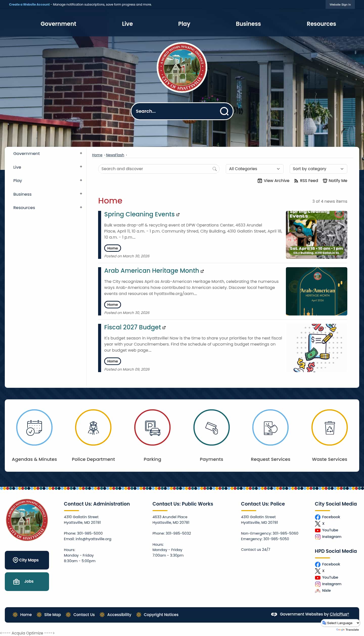
Task: Expand Play in the side menu
Action: point(81,180)
